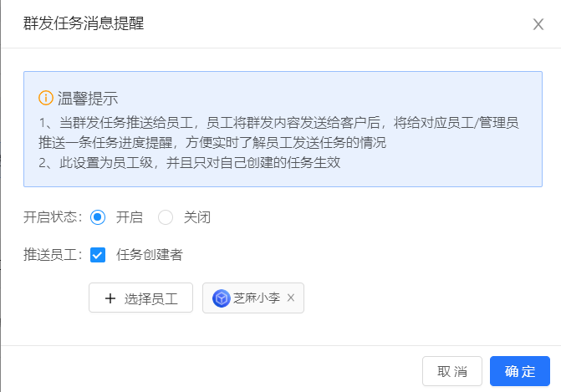Click the 推送员工 field label

pos(53,255)
